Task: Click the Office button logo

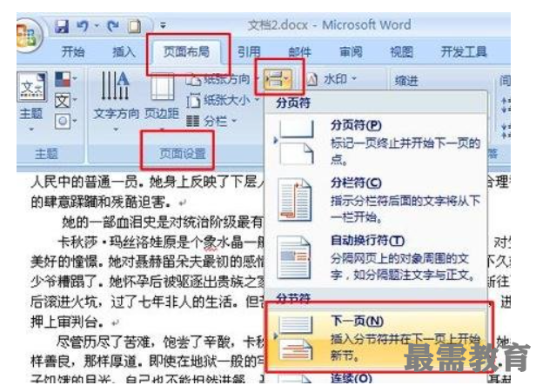Action: click(28, 35)
